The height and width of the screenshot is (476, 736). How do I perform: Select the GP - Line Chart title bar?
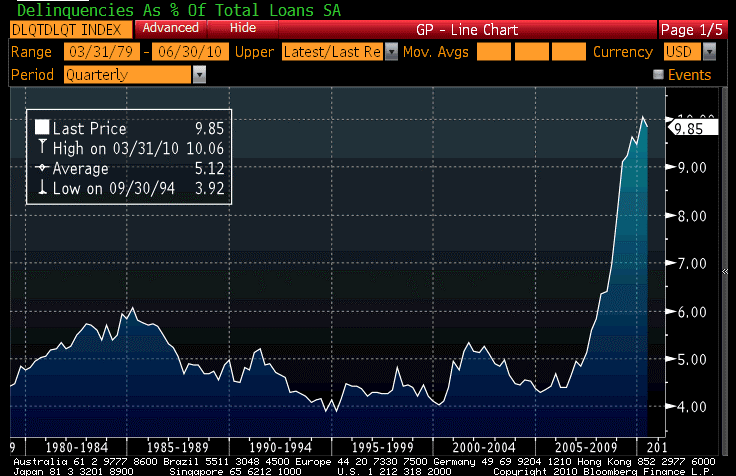coord(468,30)
